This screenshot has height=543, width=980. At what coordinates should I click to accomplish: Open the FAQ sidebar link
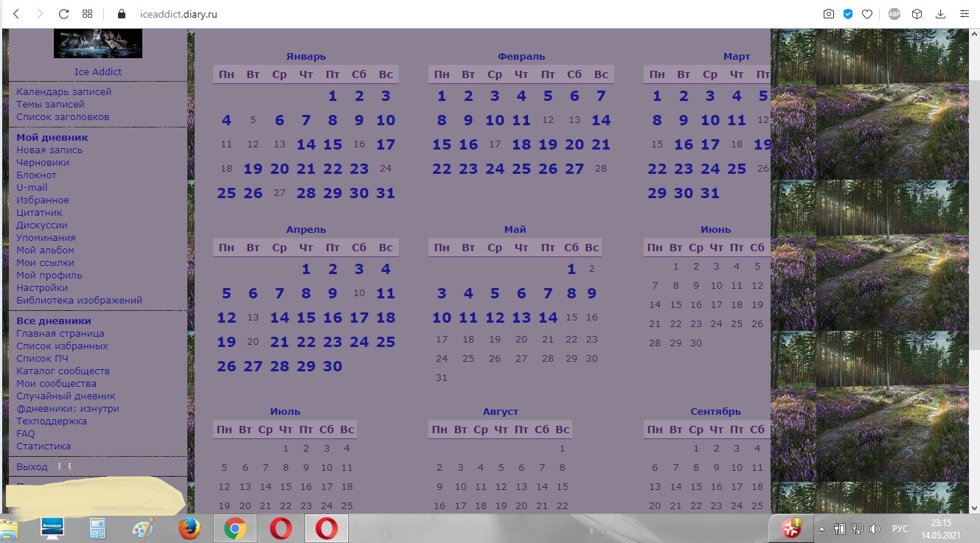pyautogui.click(x=26, y=433)
